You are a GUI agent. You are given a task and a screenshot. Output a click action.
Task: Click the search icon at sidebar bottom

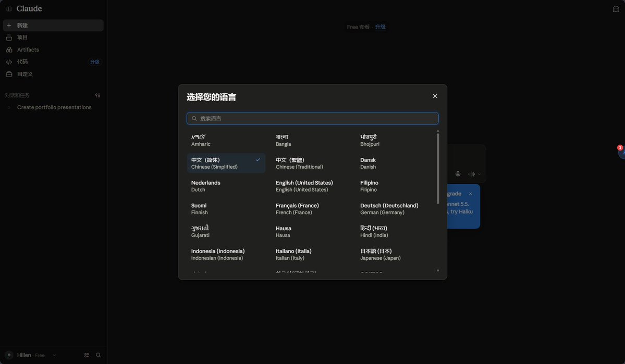pyautogui.click(x=99, y=355)
